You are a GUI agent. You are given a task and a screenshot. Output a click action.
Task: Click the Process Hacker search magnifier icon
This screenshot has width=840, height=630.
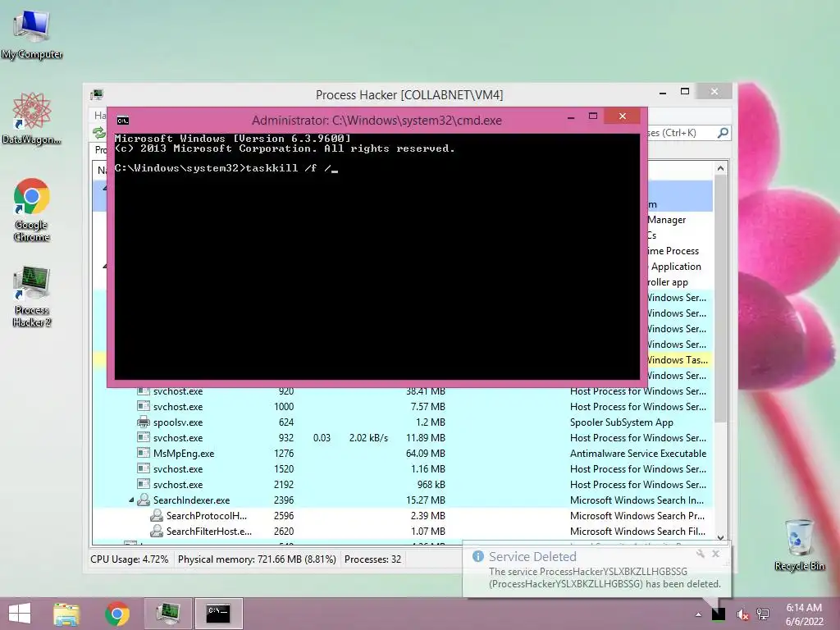(x=723, y=132)
